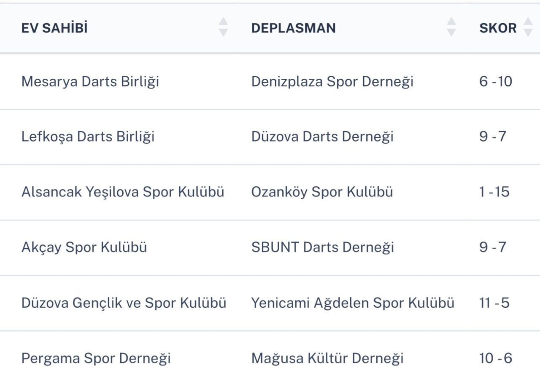Open Pergama Spor Derneği home team

96,358
